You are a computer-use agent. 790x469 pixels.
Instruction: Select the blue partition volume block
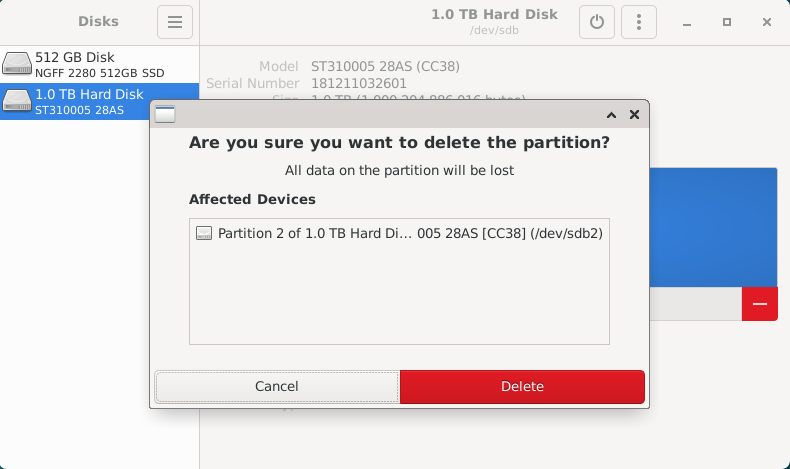pyautogui.click(x=713, y=227)
